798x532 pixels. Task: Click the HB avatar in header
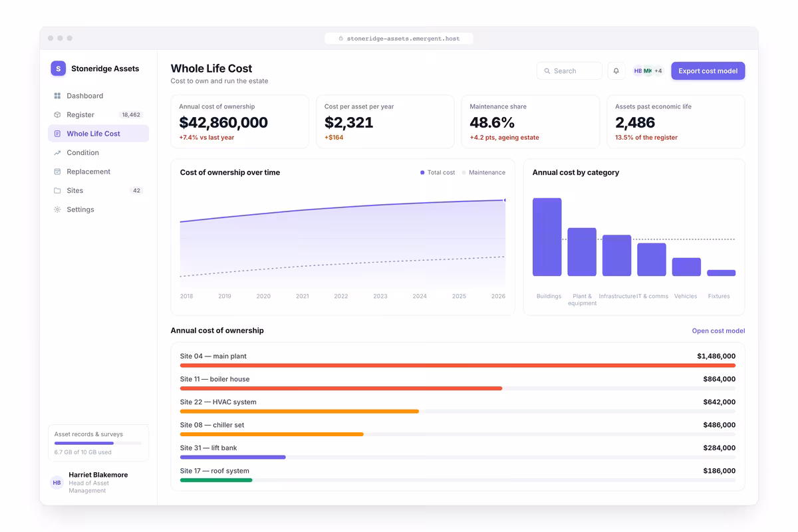coord(638,70)
